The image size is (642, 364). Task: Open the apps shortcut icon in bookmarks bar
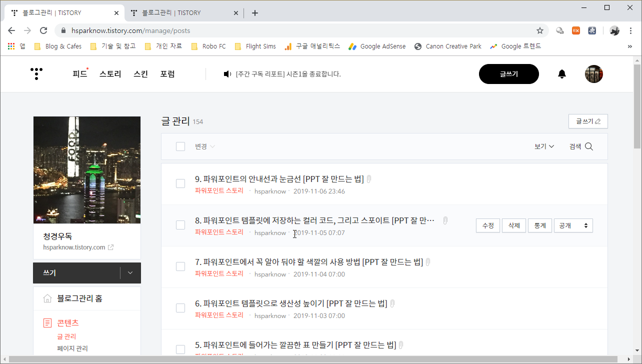11,46
